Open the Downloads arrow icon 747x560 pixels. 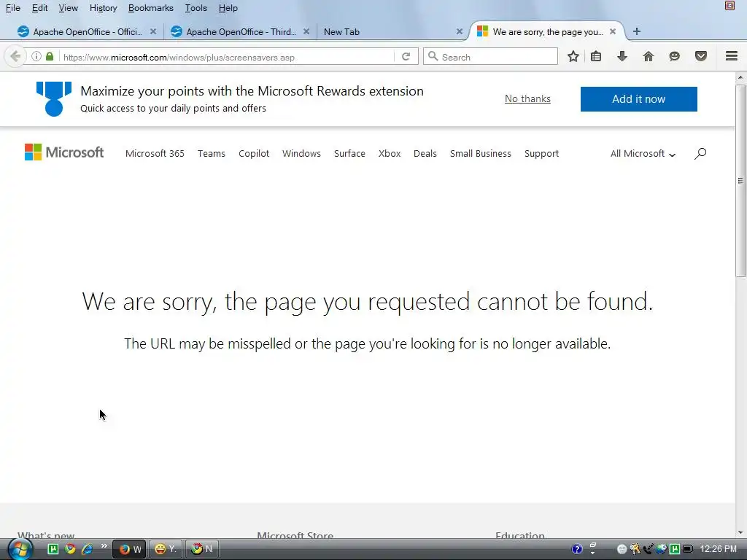point(622,57)
